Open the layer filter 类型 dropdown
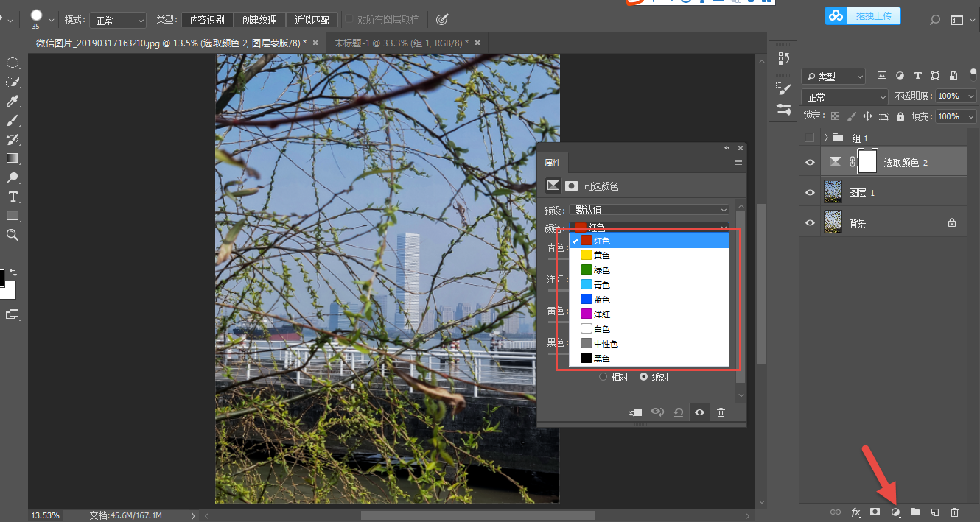Image resolution: width=980 pixels, height=522 pixels. coord(833,76)
